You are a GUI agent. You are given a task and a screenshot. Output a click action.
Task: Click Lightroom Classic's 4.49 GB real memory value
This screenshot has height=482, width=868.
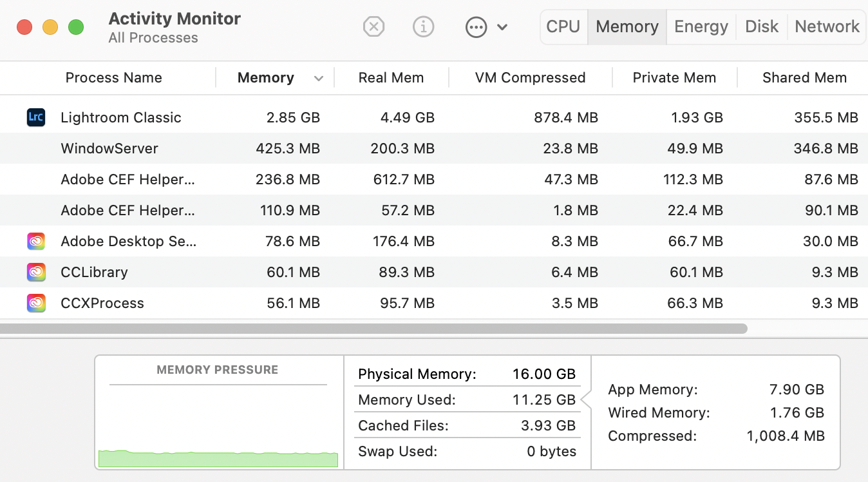408,117
